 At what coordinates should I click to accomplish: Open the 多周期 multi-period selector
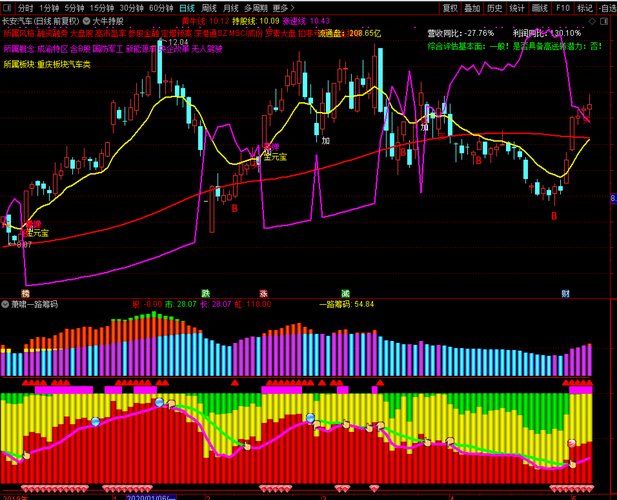[255, 7]
